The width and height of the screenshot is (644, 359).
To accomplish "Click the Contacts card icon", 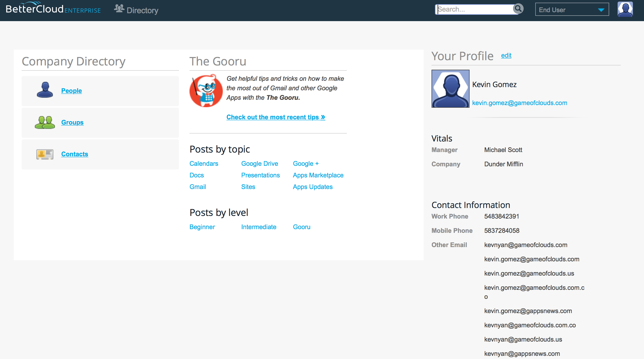I will (45, 154).
